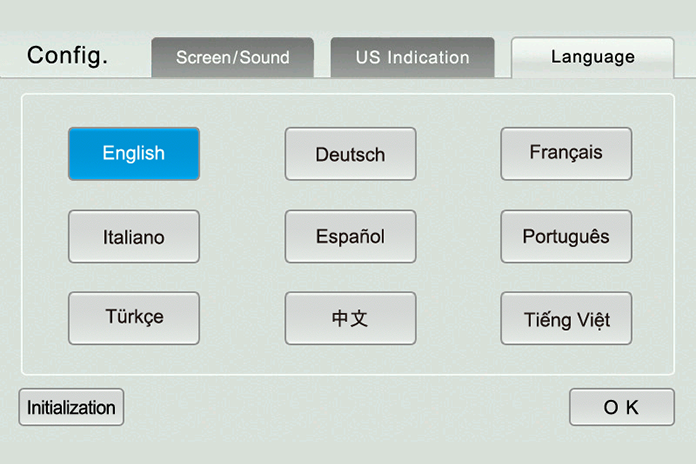Viewport: 696px width, 464px height.
Task: Select Português as display language
Action: pyautogui.click(x=566, y=236)
